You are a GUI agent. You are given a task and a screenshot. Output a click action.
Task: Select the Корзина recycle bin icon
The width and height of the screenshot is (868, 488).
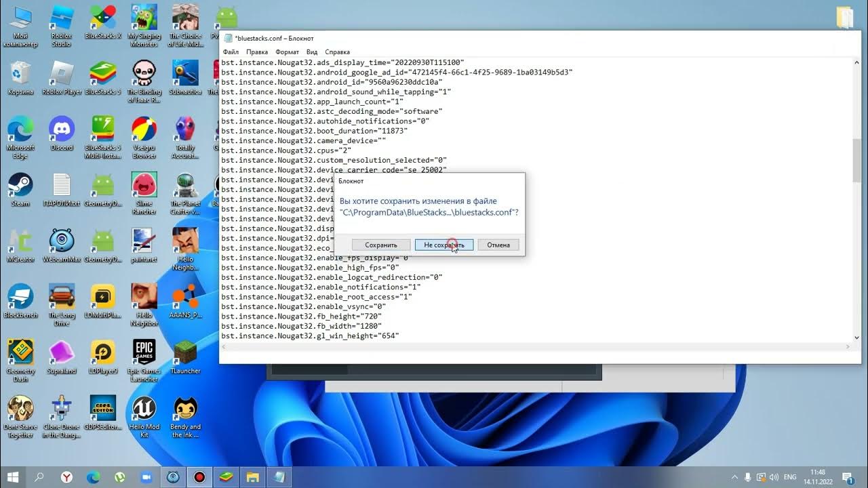[x=20, y=78]
